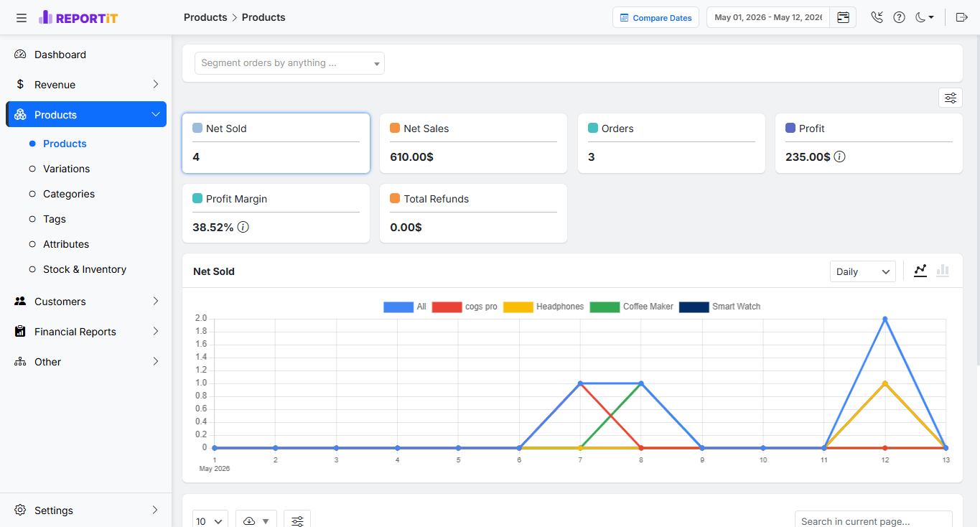
Task: Select the Net Sales metric card
Action: pos(474,143)
